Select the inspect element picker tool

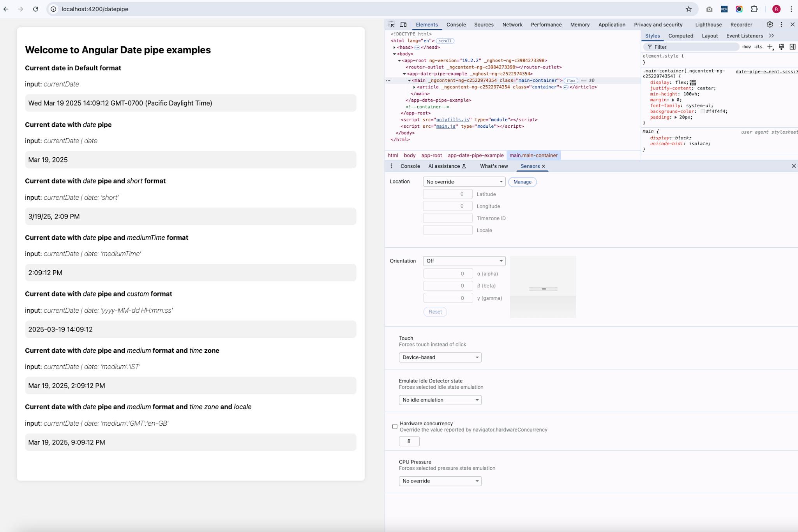[x=391, y=25]
